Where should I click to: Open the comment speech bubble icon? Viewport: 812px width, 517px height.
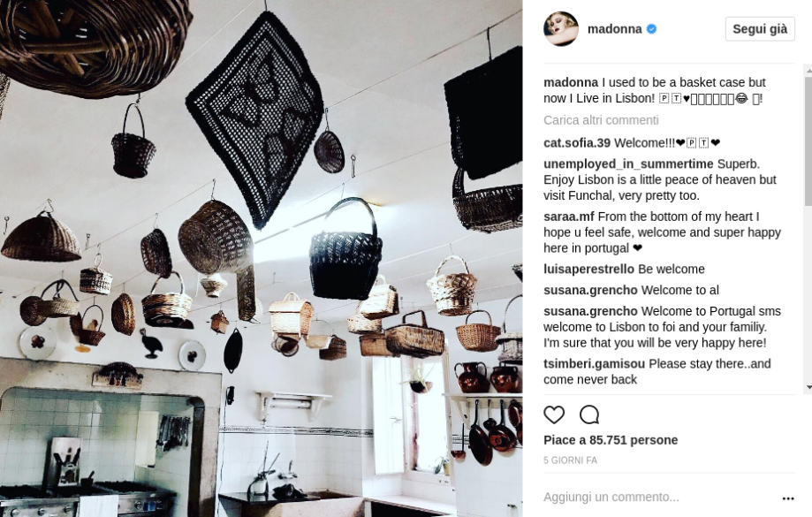pos(589,414)
